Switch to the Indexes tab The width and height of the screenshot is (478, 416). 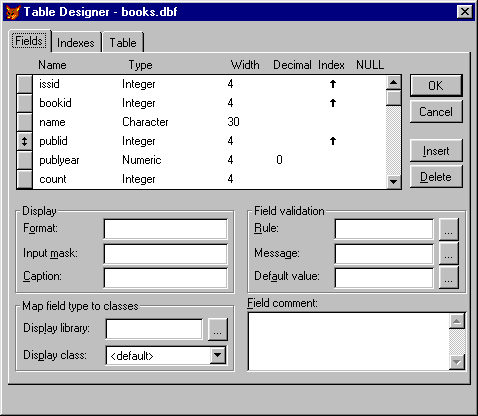(76, 43)
